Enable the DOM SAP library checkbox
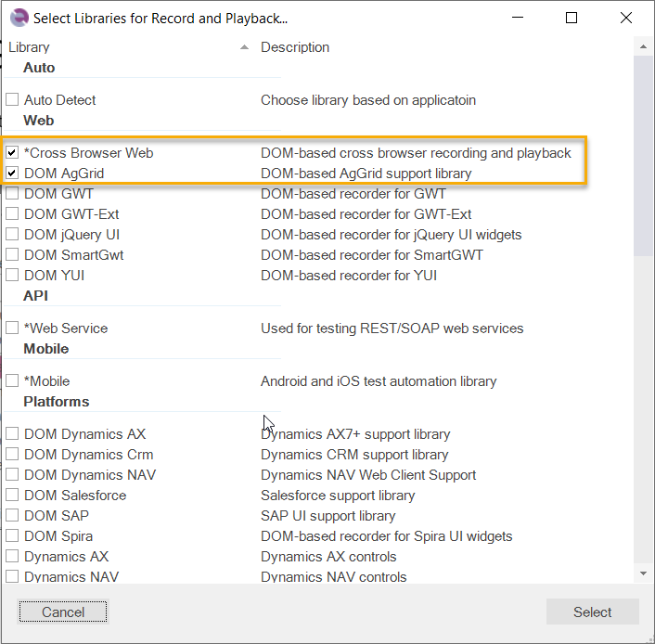Viewport: 655px width, 644px height. click(12, 516)
